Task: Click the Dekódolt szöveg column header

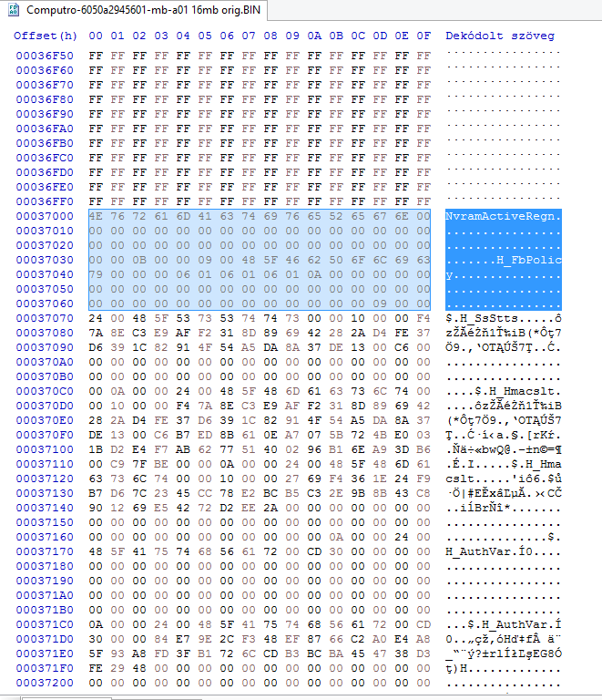Action: click(500, 36)
